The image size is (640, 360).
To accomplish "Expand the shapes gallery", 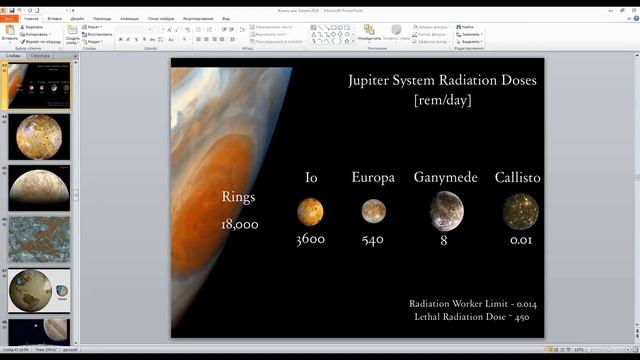I will click(353, 42).
